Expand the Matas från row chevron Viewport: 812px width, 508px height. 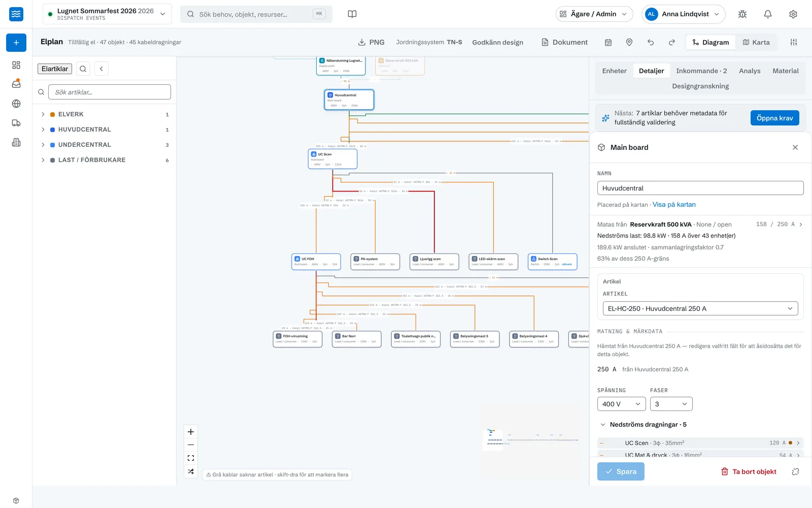click(801, 224)
